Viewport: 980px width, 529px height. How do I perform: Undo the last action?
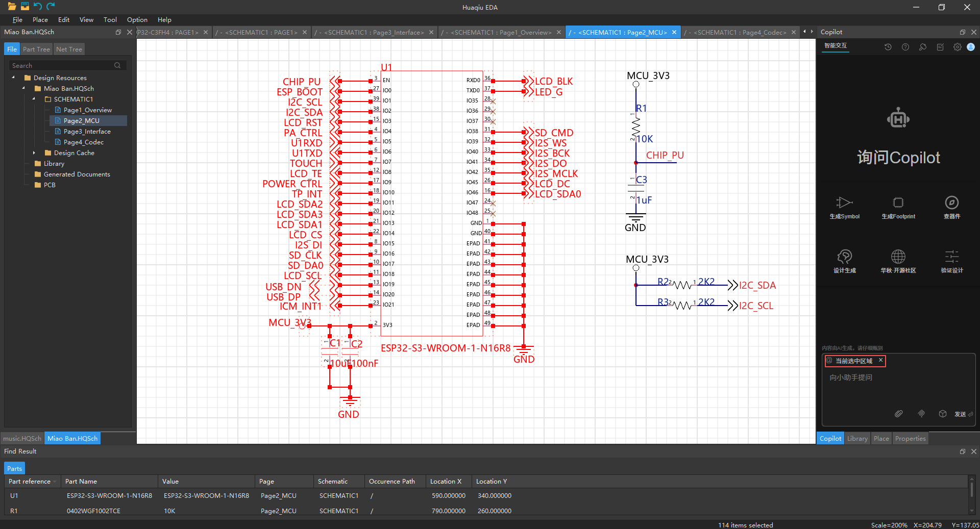coord(37,6)
